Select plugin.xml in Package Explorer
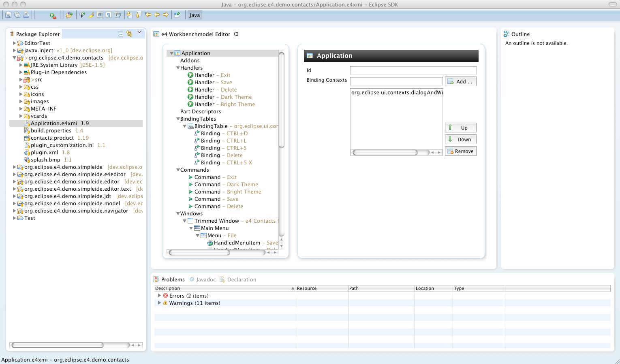This screenshot has width=620, height=364. coord(45,152)
